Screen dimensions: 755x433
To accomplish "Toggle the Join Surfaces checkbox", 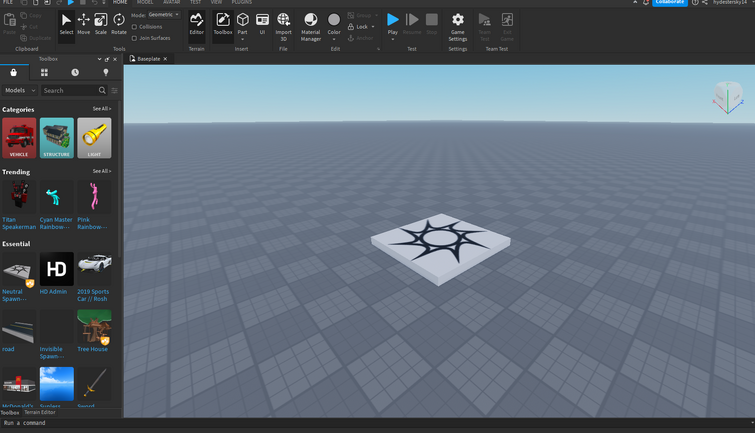I will pyautogui.click(x=134, y=38).
